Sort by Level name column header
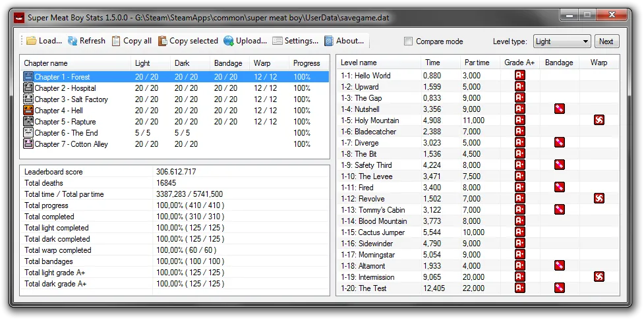The width and height of the screenshot is (644, 320). click(x=359, y=63)
